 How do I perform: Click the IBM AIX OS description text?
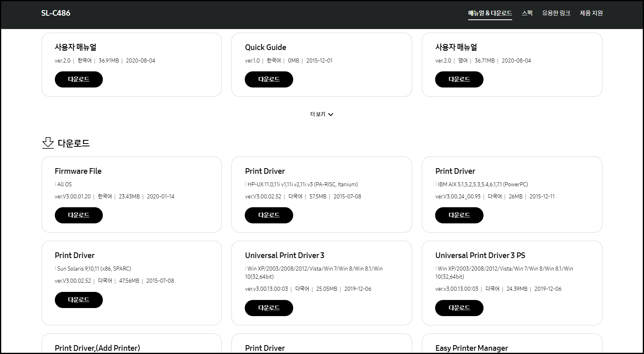tap(481, 184)
